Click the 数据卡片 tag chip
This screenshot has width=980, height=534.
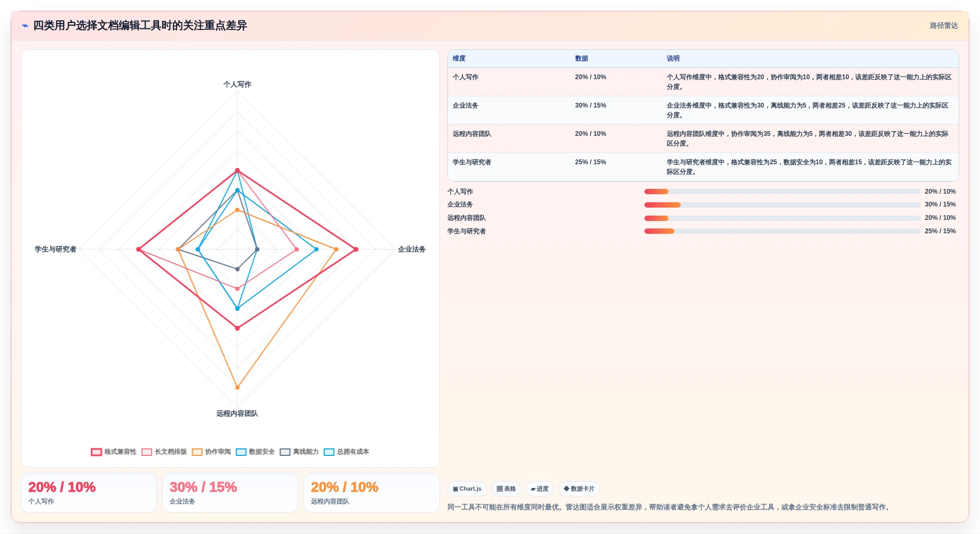click(579, 489)
